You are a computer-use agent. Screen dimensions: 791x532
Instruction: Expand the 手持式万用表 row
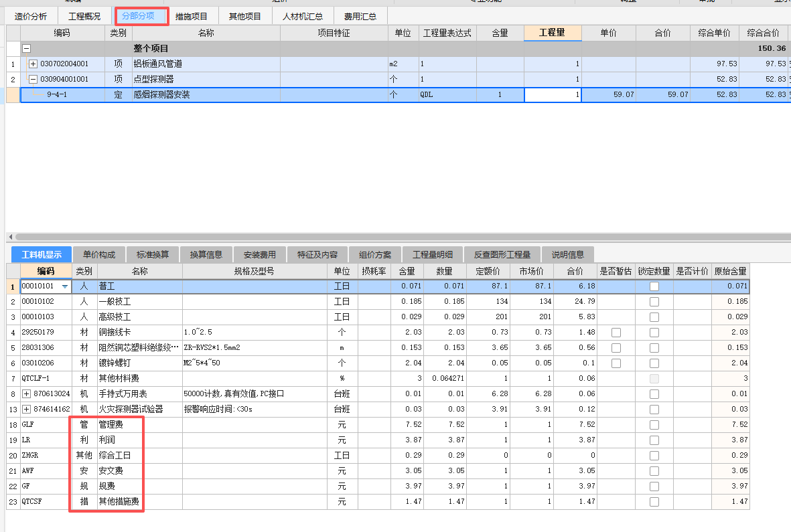point(25,393)
